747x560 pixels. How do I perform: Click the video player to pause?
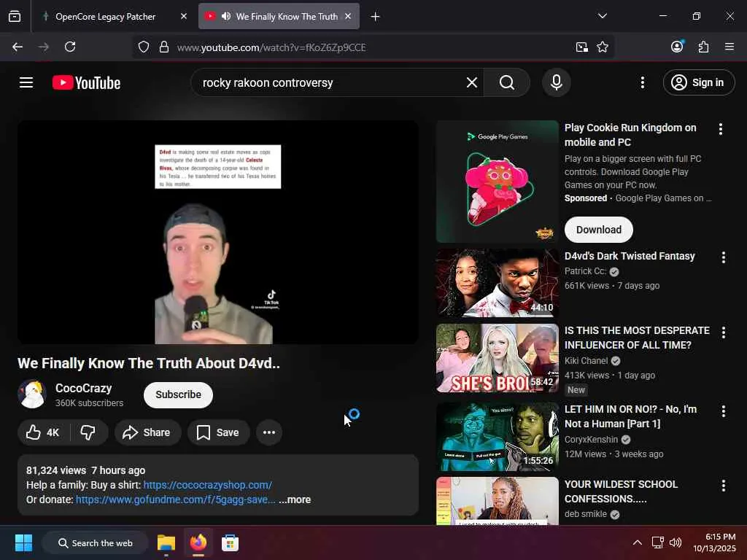pos(218,233)
